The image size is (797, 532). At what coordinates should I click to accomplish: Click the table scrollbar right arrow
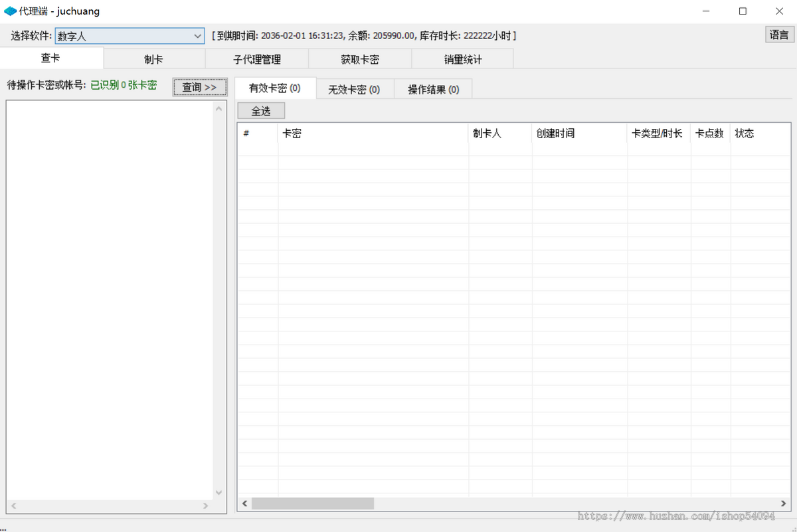[x=784, y=504]
